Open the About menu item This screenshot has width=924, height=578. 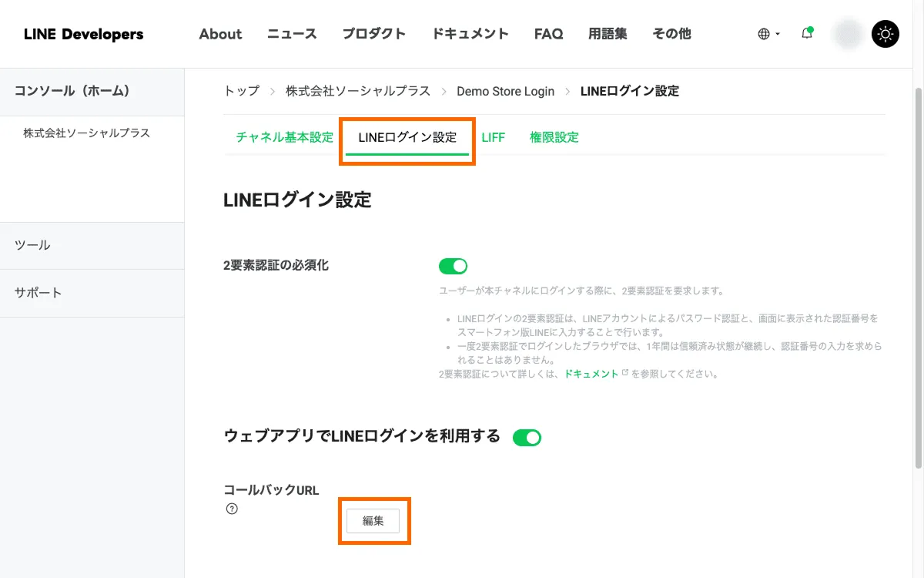(220, 34)
